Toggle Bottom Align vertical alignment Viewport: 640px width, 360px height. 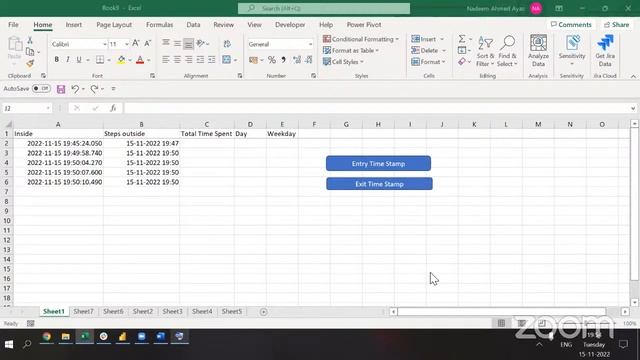click(x=188, y=43)
